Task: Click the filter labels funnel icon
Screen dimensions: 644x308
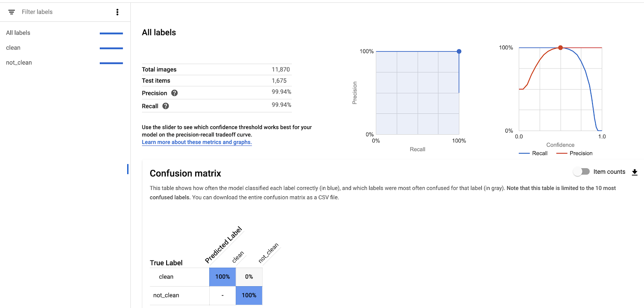Action: click(x=12, y=12)
